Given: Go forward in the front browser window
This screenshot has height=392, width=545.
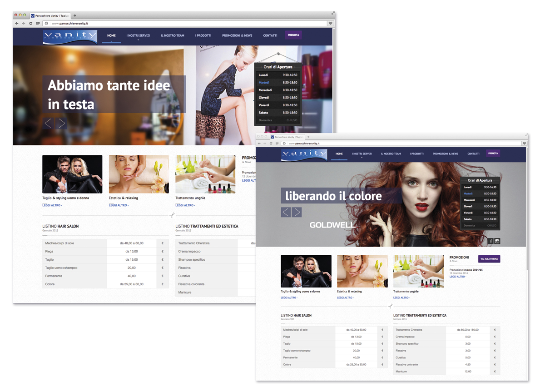Looking at the screenshot, I should click(265, 144).
